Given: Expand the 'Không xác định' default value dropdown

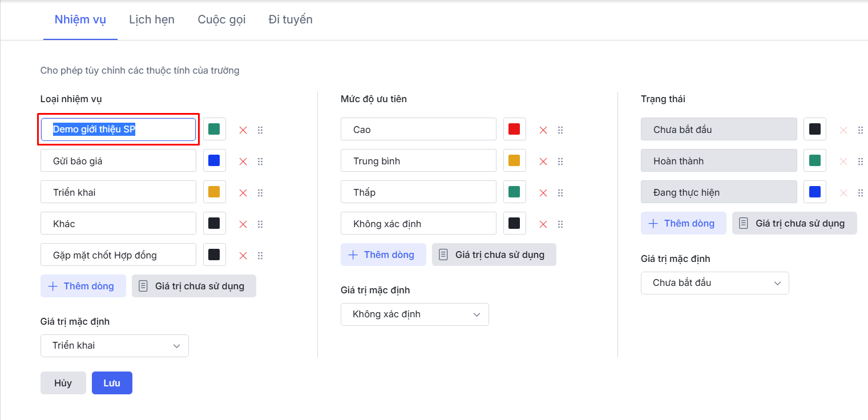Looking at the screenshot, I should 415,314.
